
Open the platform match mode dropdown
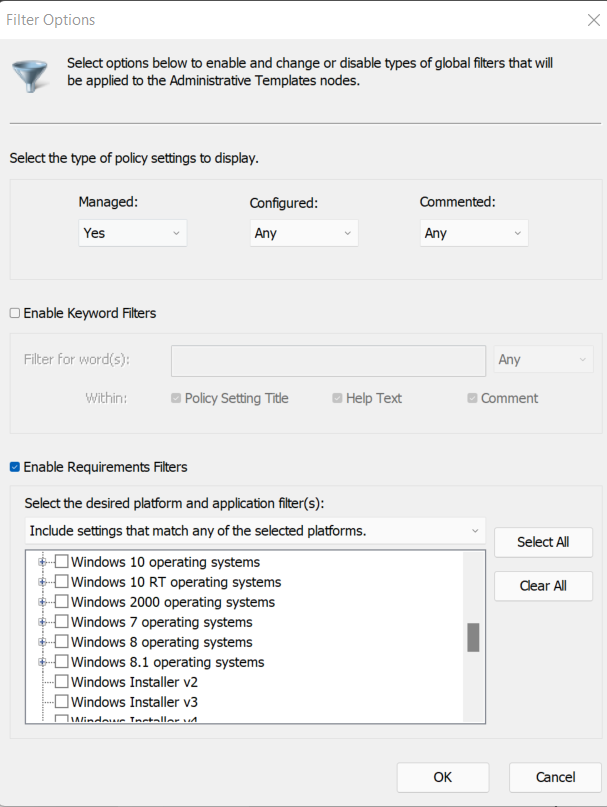tap(255, 531)
